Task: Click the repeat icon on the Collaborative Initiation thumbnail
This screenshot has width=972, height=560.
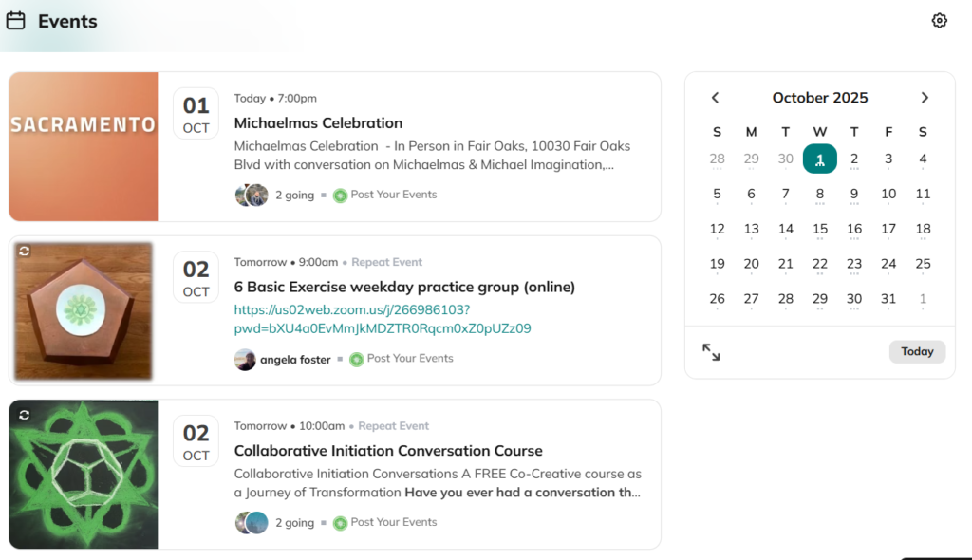Action: pyautogui.click(x=24, y=415)
